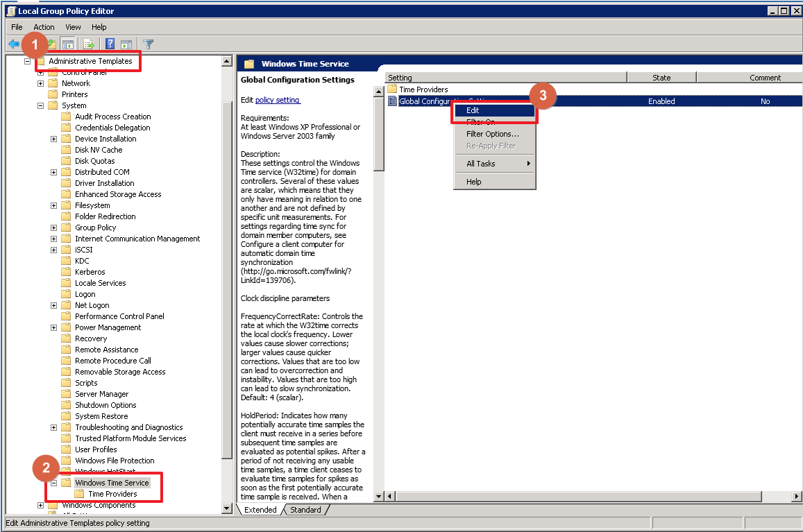Expand the Filesystem node

(53, 205)
